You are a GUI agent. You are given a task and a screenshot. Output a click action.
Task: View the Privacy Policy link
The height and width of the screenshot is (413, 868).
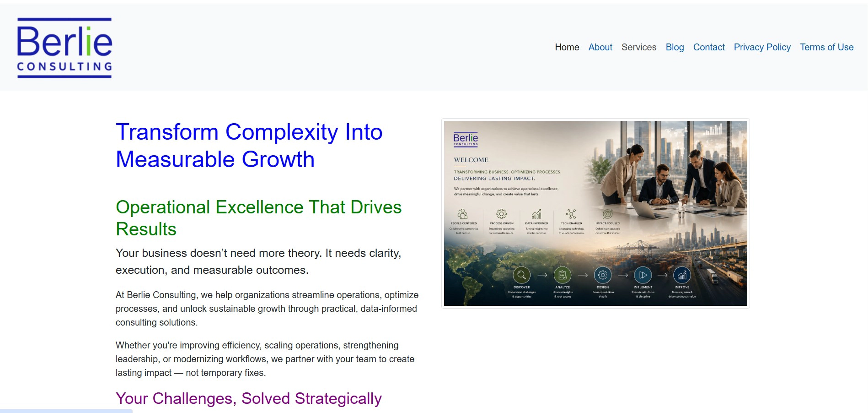coord(762,47)
